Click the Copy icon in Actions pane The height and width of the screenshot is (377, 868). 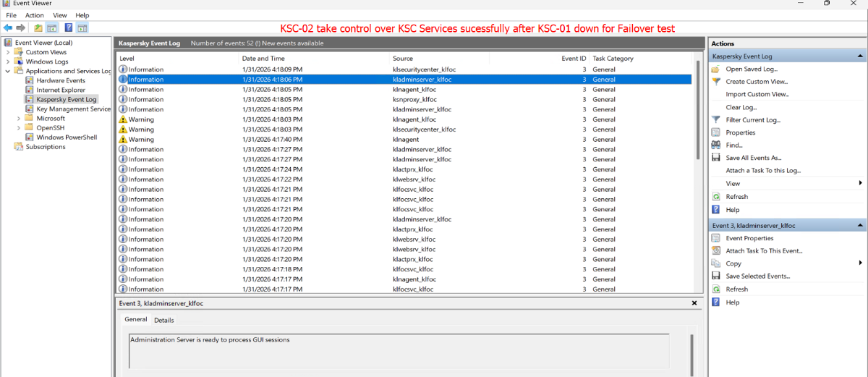pyautogui.click(x=715, y=263)
